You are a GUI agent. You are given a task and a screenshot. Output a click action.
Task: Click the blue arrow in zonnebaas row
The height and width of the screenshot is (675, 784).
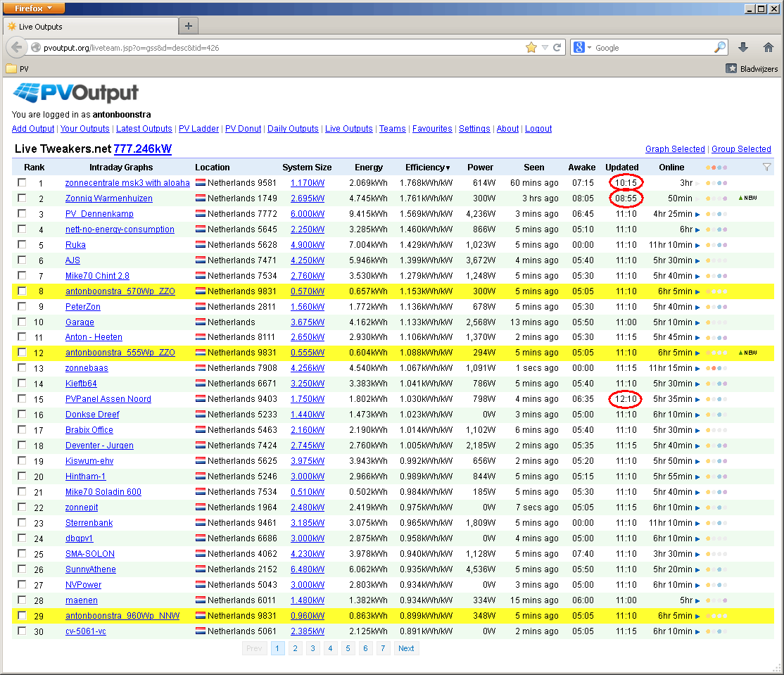697,369
